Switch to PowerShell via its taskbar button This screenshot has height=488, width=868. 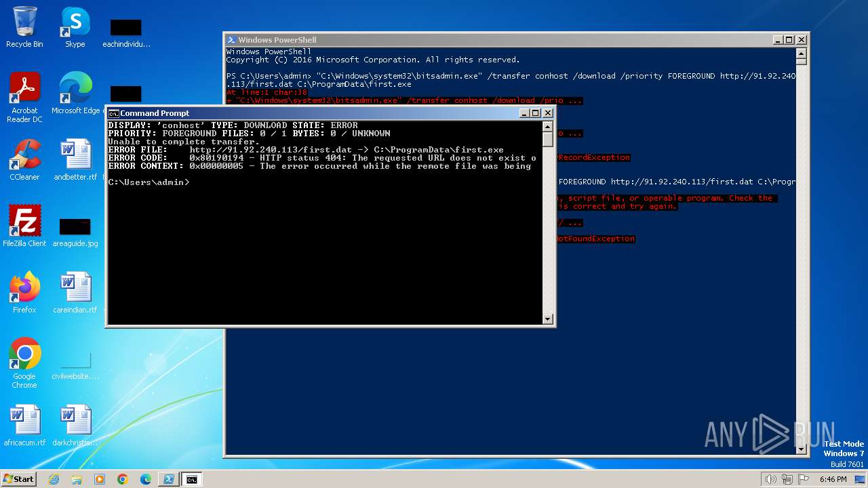(169, 479)
